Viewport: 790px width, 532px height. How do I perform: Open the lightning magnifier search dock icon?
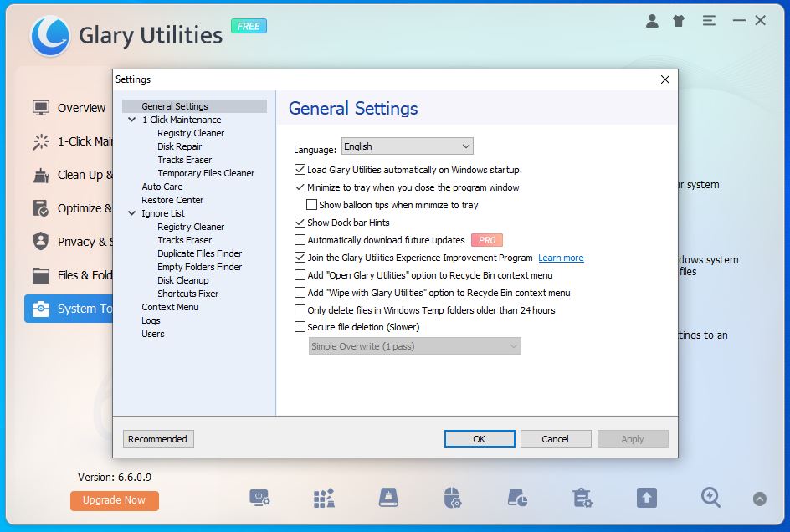coord(710,498)
